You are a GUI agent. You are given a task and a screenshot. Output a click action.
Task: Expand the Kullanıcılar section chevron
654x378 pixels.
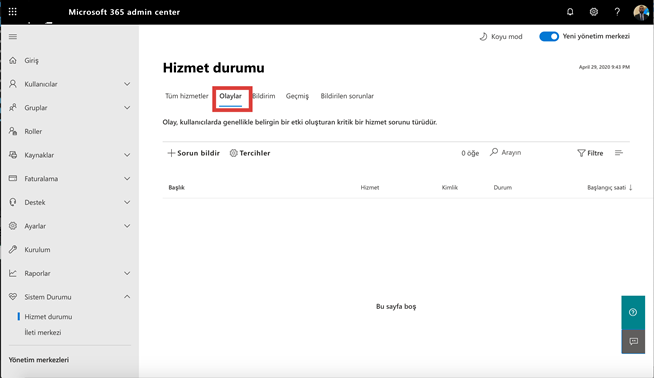tap(127, 84)
